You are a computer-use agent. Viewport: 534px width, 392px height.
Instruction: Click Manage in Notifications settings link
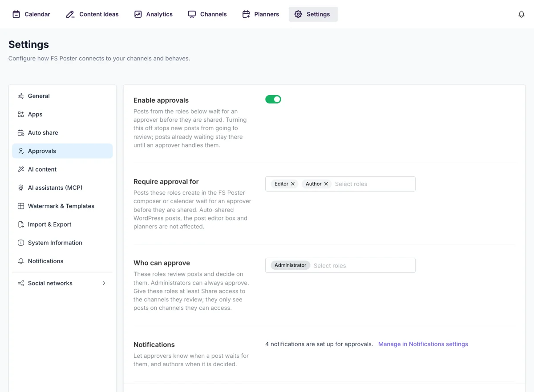coord(423,344)
